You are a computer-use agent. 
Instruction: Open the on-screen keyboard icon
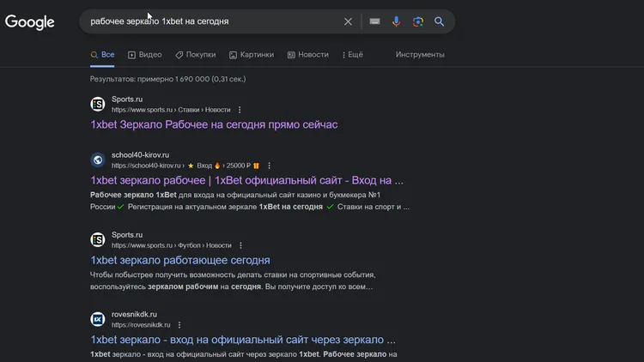[374, 21]
